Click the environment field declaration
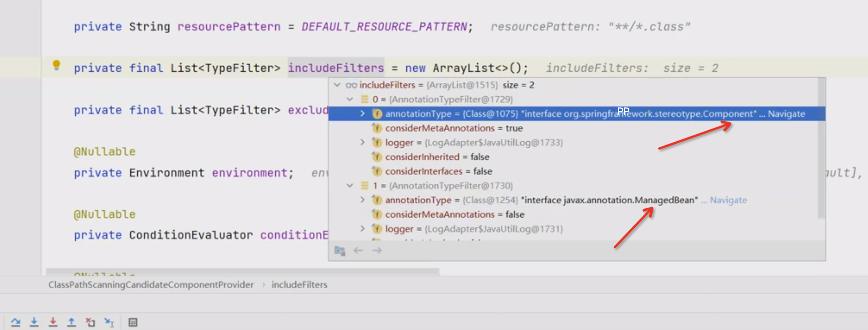This screenshot has width=868, height=330. 249,173
